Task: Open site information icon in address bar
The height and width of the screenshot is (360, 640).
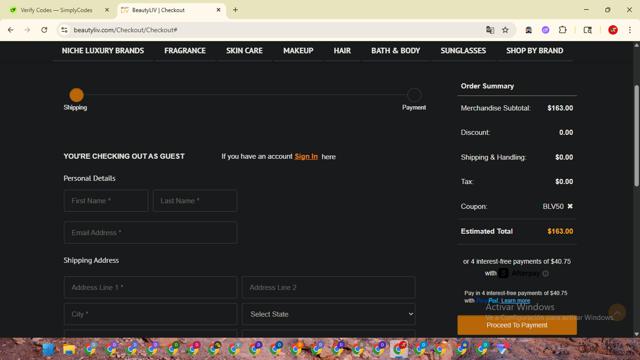Action: 64,30
